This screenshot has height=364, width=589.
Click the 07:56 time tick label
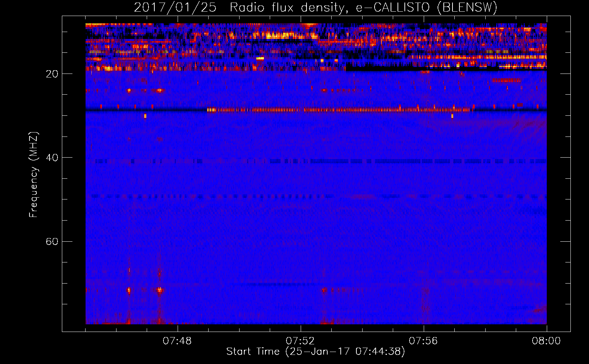tap(423, 341)
